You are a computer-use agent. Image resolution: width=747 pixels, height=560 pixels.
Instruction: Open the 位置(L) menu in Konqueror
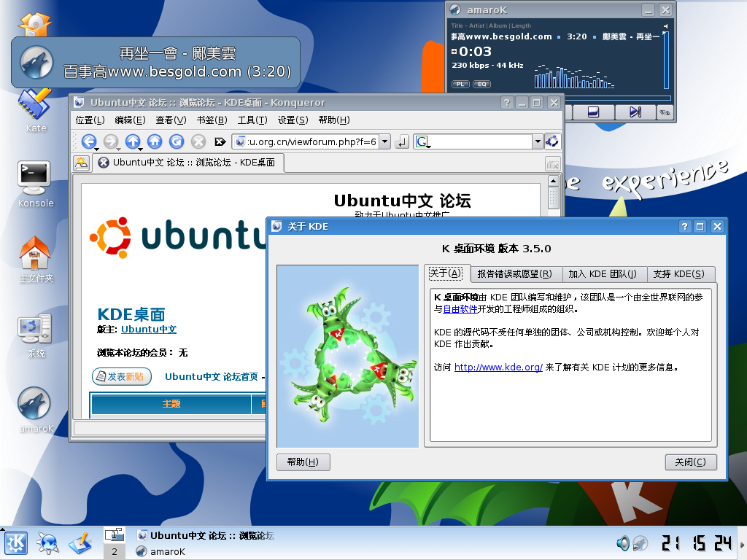[90, 120]
